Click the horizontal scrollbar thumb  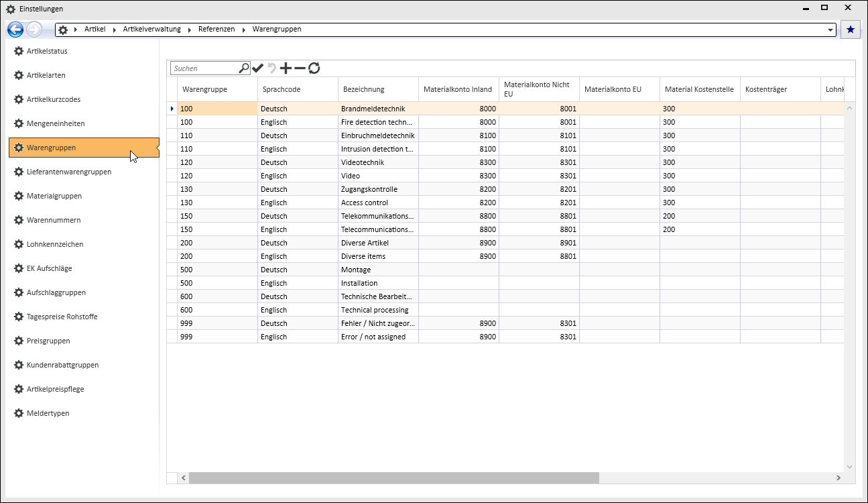394,478
